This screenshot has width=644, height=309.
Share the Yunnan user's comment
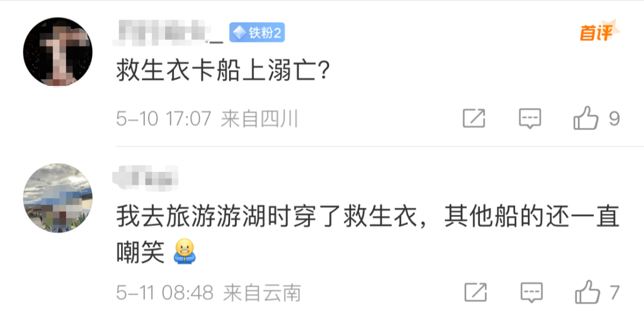(x=476, y=292)
